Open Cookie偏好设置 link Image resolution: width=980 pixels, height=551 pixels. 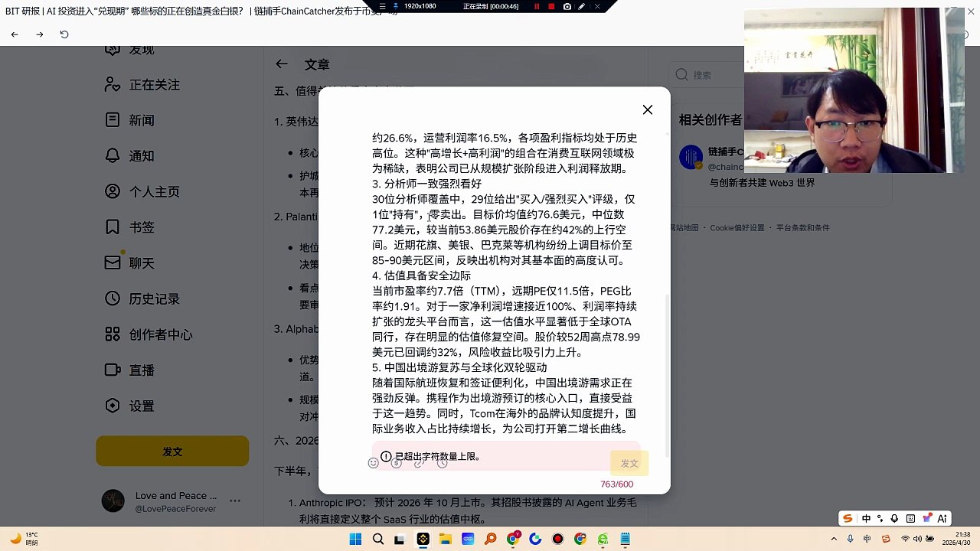(737, 228)
